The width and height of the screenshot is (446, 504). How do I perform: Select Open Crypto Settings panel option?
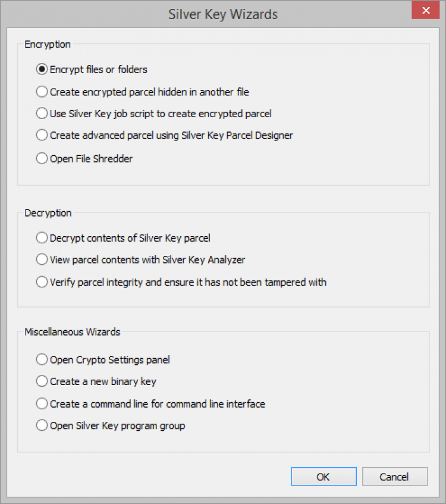(42, 359)
